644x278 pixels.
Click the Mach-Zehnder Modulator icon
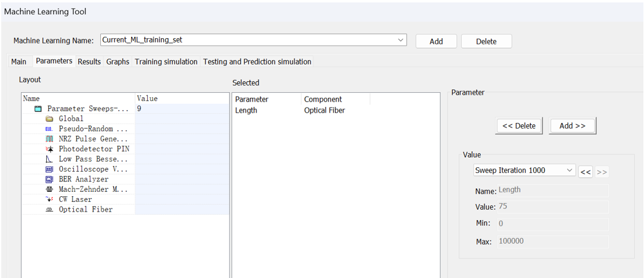coord(49,189)
